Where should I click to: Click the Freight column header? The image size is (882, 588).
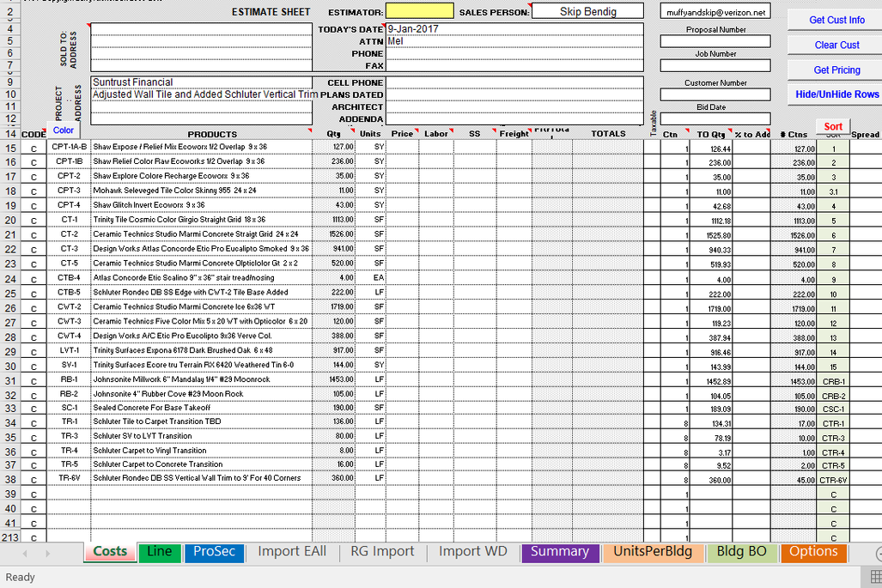(514, 134)
